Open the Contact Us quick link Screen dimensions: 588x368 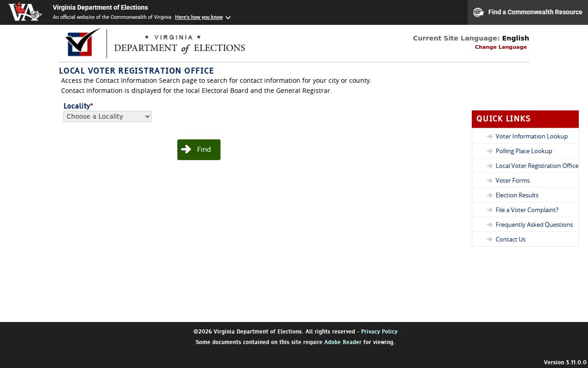(510, 239)
